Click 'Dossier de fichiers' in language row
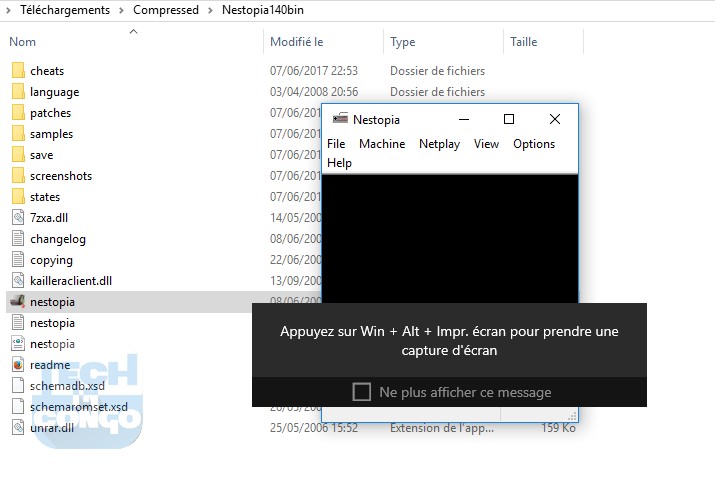715x477 pixels. click(x=437, y=92)
